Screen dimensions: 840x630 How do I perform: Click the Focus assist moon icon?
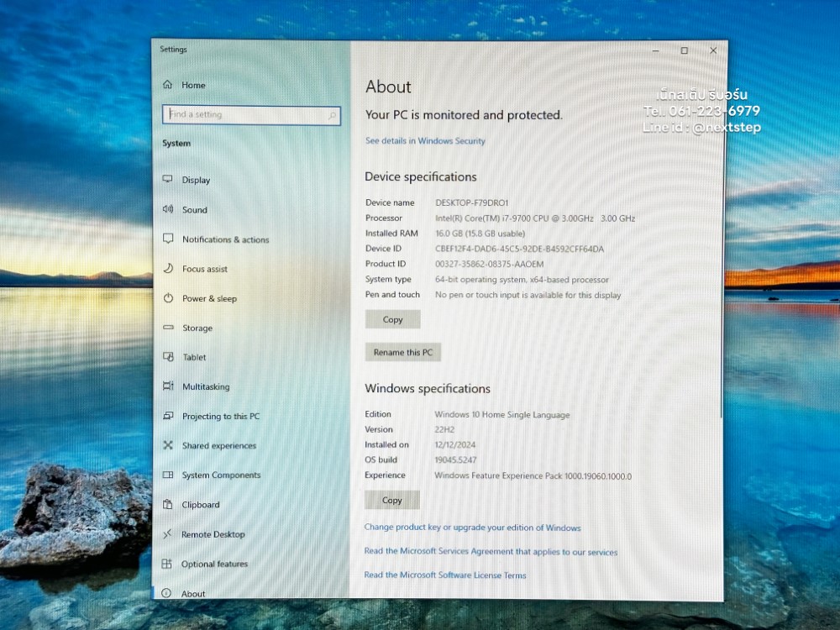(x=168, y=269)
